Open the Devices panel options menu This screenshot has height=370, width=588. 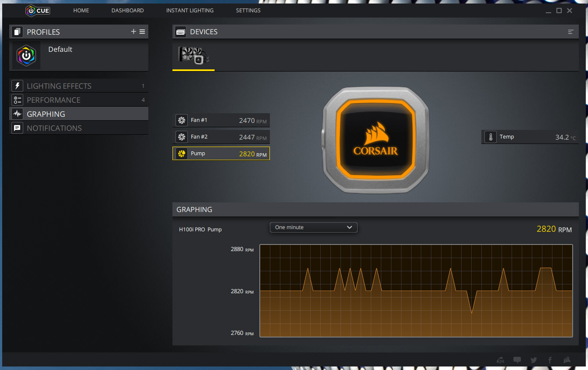pos(570,32)
